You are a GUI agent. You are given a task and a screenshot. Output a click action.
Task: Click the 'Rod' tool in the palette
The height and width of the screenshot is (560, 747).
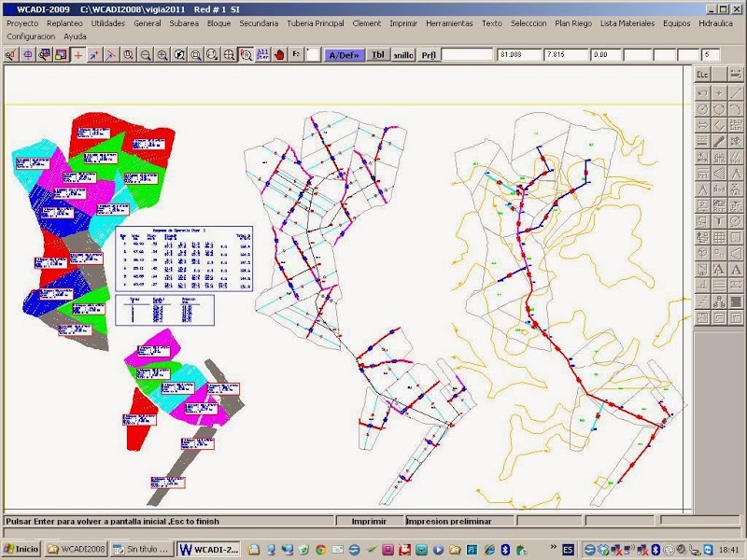point(719,189)
